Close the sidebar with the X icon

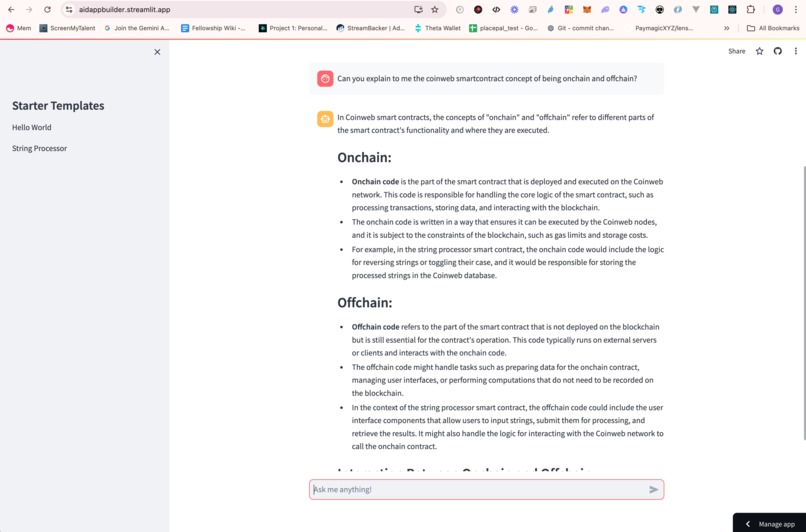point(157,52)
